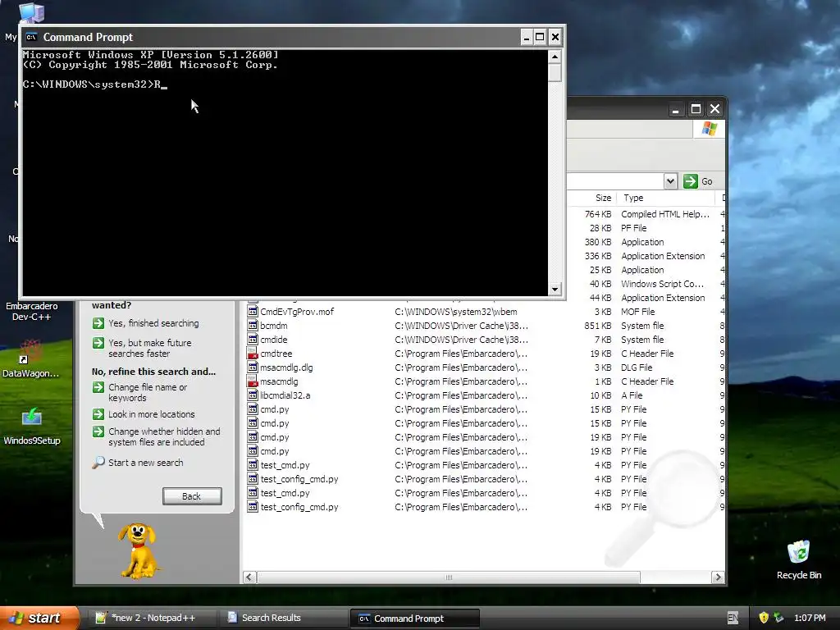This screenshot has width=840, height=630.
Task: Click the arrow icon for 'Change file name or keywords'
Action: pos(98,387)
